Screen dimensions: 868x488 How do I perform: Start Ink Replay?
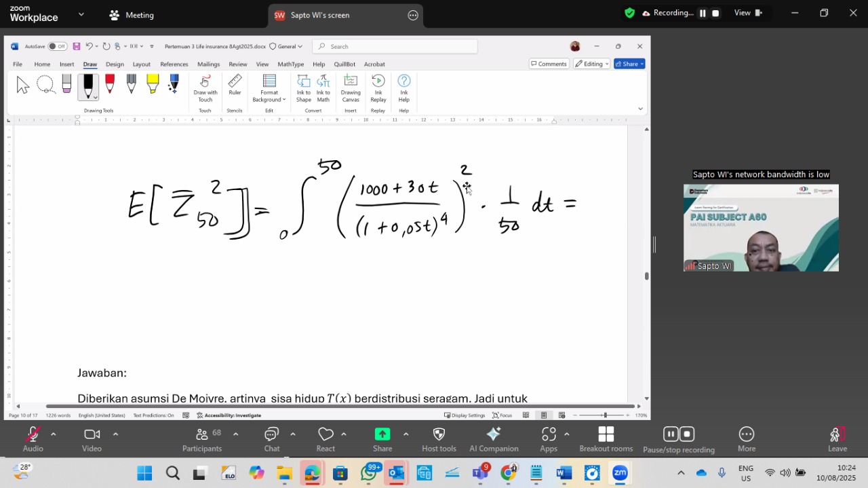(x=378, y=88)
